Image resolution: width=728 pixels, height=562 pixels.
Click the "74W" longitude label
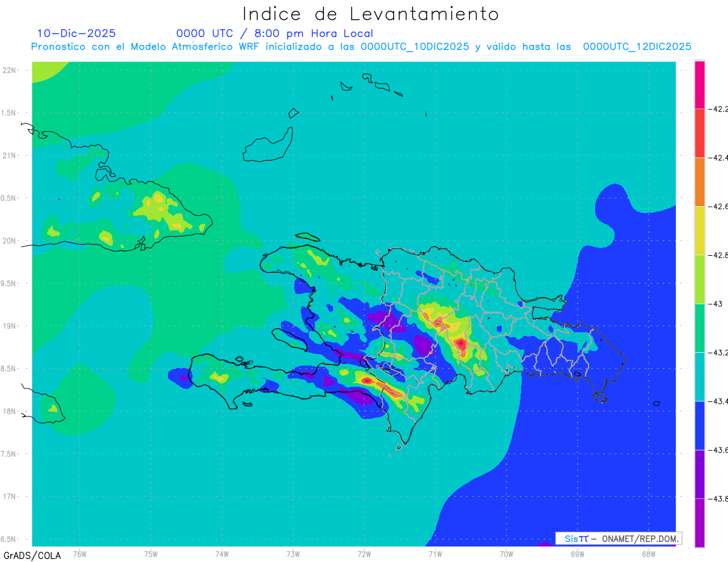pyautogui.click(x=222, y=554)
